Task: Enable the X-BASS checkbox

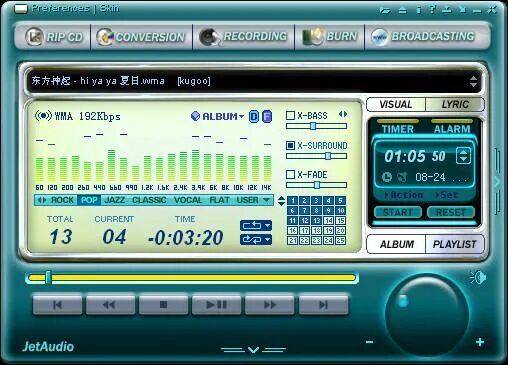Action: tap(290, 115)
